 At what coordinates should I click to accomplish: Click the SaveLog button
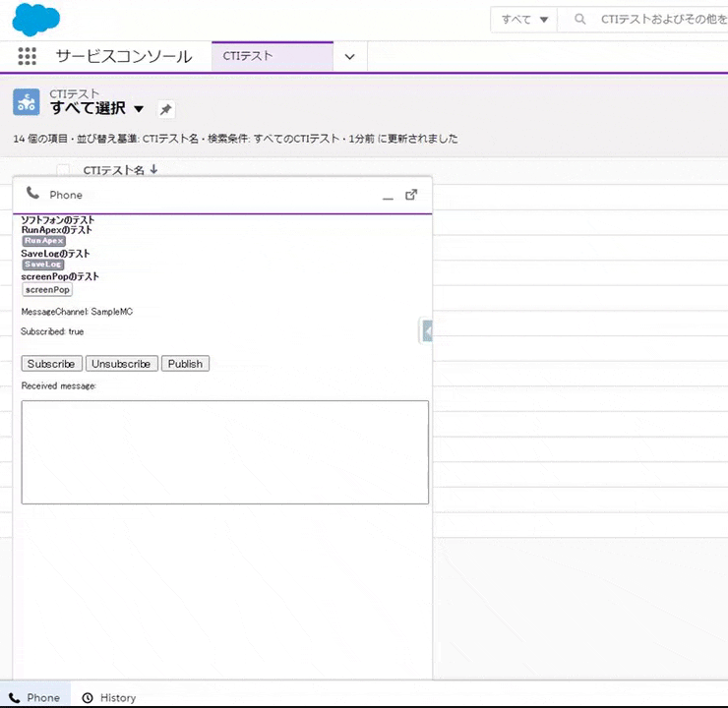[x=43, y=265]
